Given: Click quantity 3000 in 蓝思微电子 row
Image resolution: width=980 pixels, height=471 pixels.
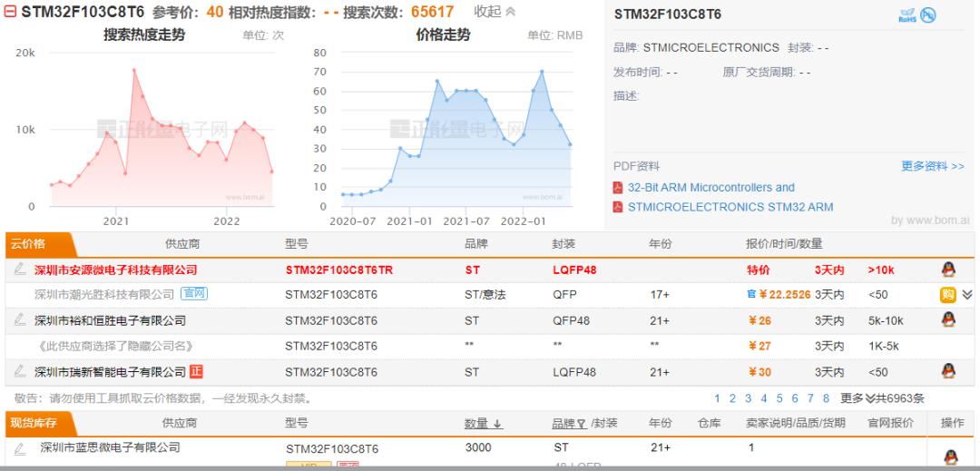Looking at the screenshot, I should click(x=478, y=447).
